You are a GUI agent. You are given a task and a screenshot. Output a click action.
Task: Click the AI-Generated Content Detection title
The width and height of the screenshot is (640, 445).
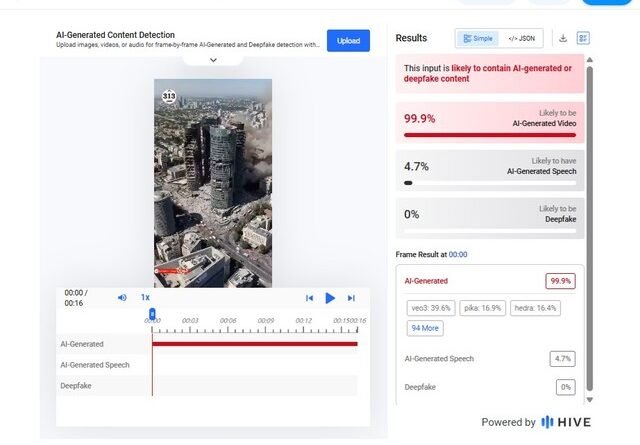coord(116,35)
